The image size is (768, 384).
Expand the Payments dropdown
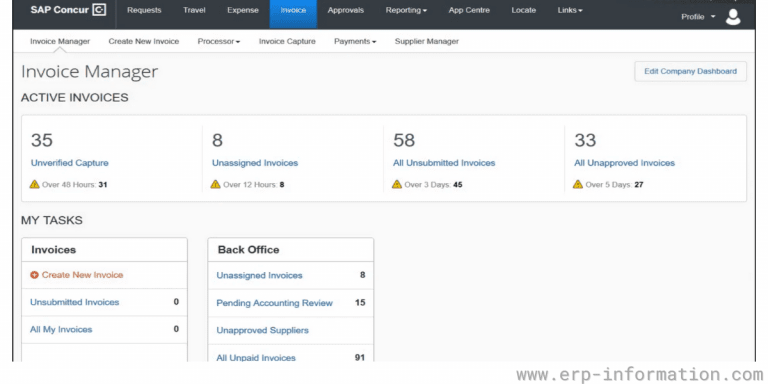tap(355, 42)
